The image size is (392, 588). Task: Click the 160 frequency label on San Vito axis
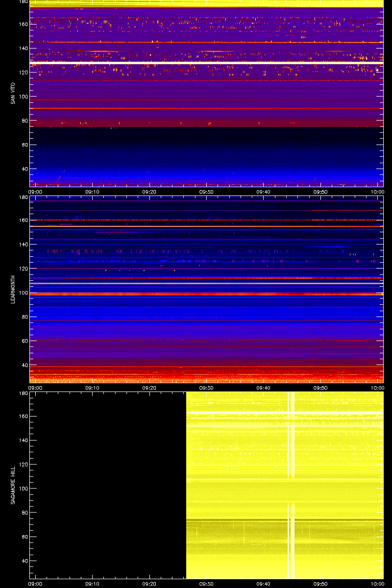click(x=23, y=24)
